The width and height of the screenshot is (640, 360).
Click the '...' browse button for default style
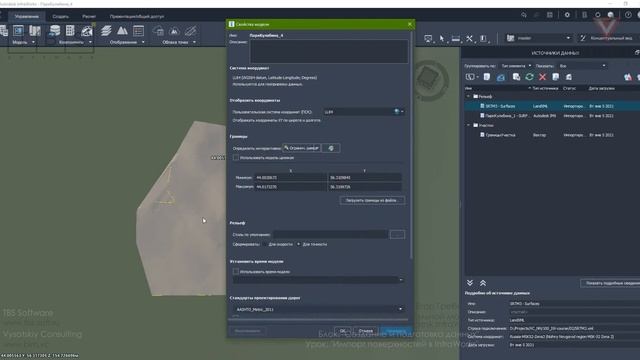click(397, 234)
